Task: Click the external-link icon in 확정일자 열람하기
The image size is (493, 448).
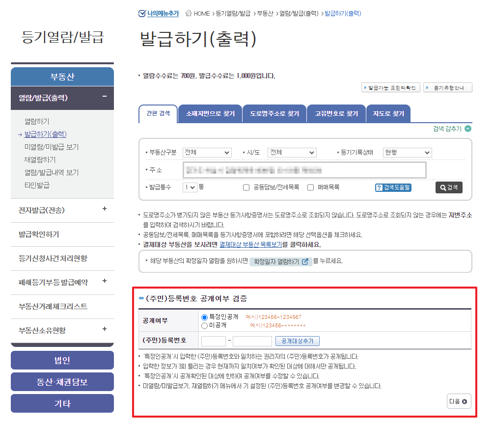Action: pos(304,262)
